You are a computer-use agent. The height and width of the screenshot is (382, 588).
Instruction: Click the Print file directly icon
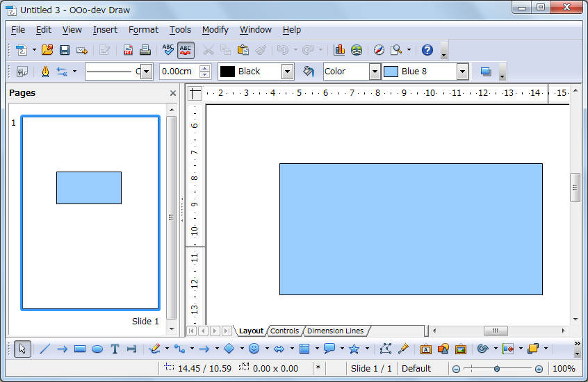pos(145,50)
